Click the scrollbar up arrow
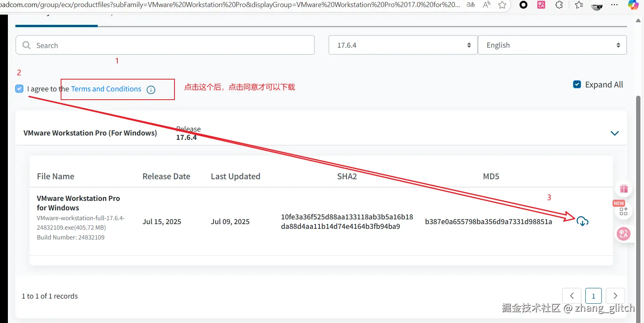 tap(638, 20)
